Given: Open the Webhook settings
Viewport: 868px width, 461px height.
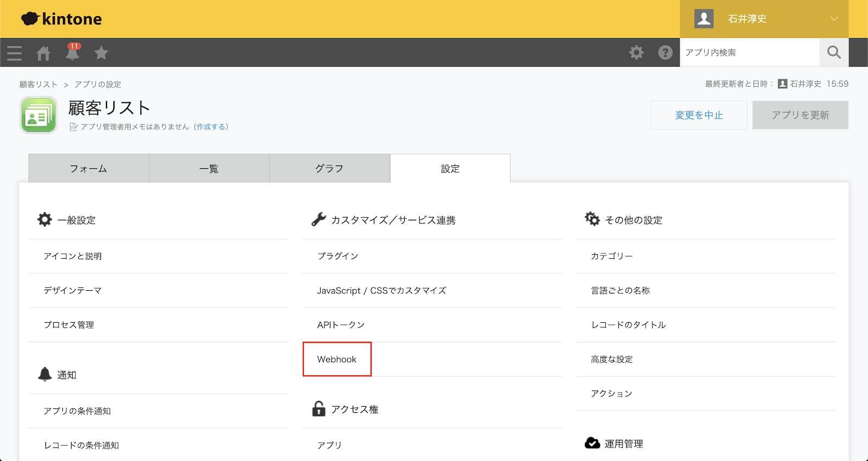Looking at the screenshot, I should click(337, 359).
